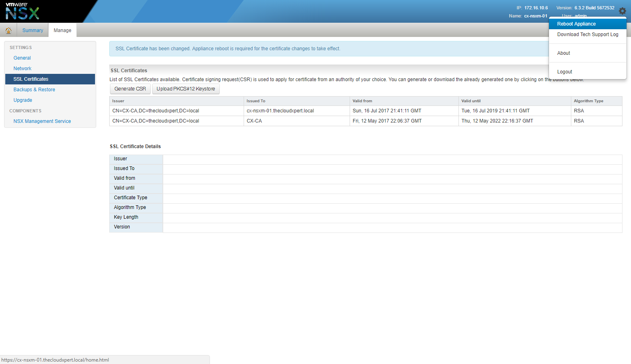
Task: Open NSX Management Service component
Action: 42,121
